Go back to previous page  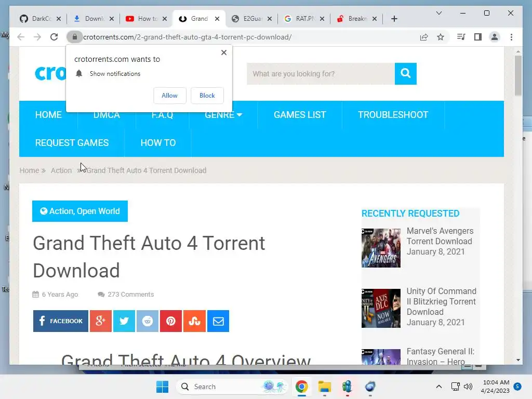(21, 37)
